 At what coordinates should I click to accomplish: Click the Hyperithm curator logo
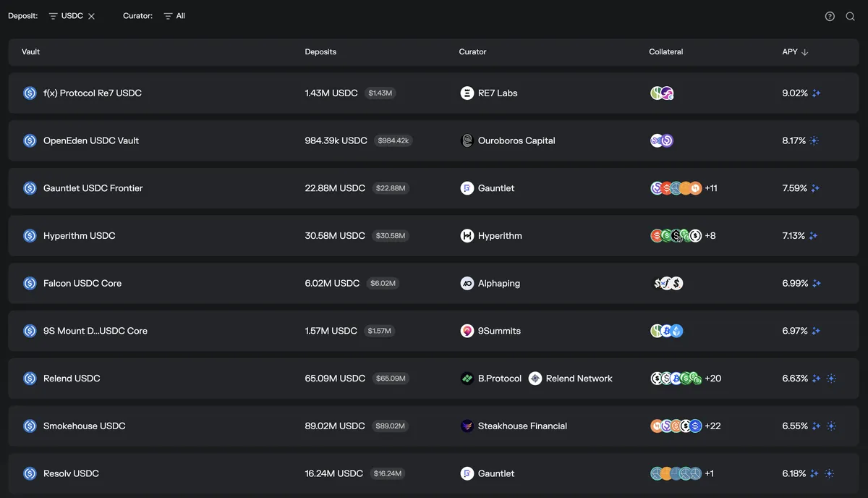pos(467,236)
